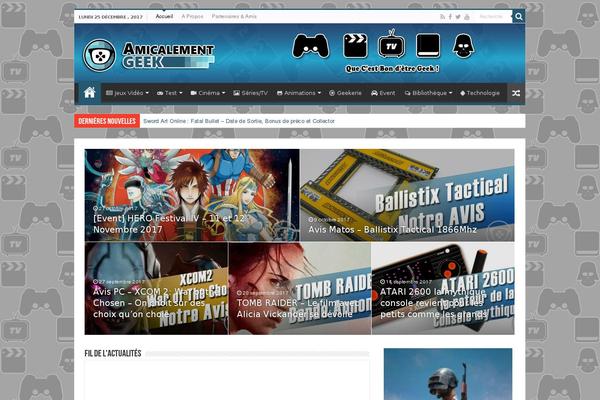Click the Lundi 25 Décembre 2017 date
The width and height of the screenshot is (600, 400).
111,17
